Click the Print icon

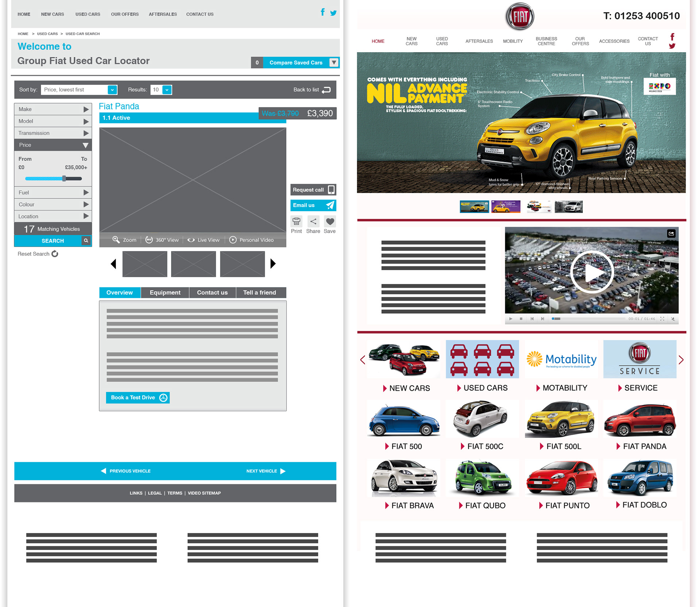point(296,221)
